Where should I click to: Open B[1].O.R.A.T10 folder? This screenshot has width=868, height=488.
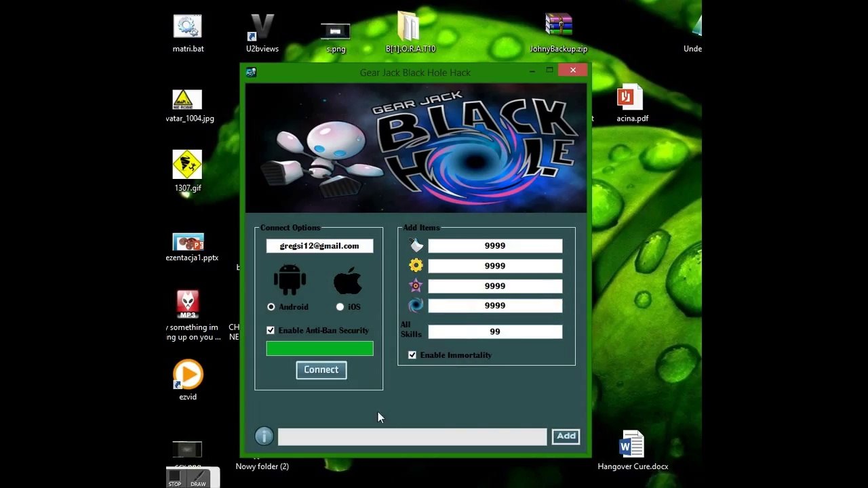(x=410, y=33)
